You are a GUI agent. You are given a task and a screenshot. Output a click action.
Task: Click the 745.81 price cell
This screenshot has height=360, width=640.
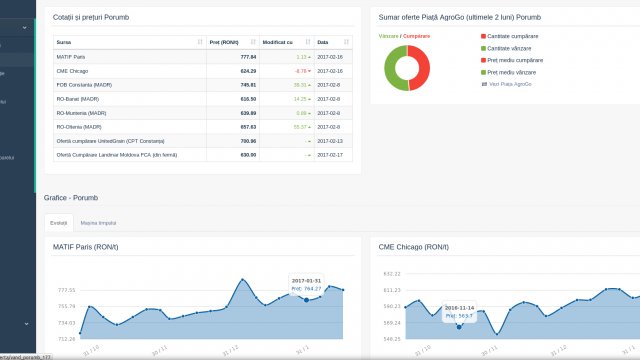[233, 85]
